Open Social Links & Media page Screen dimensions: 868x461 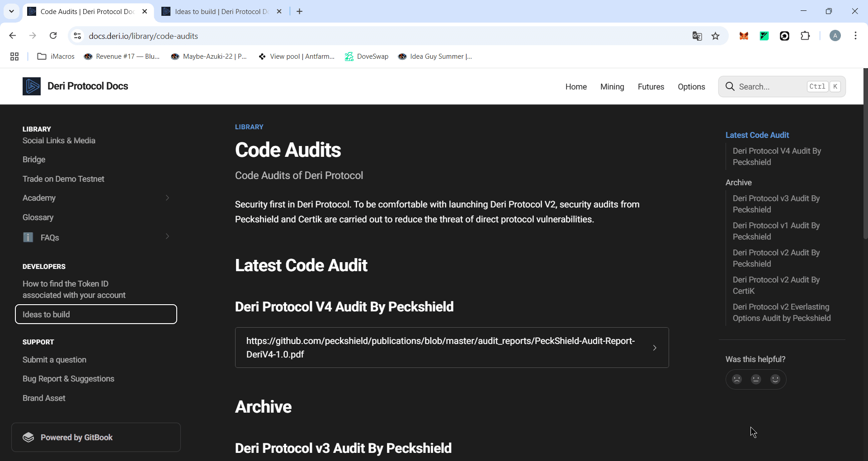59,141
